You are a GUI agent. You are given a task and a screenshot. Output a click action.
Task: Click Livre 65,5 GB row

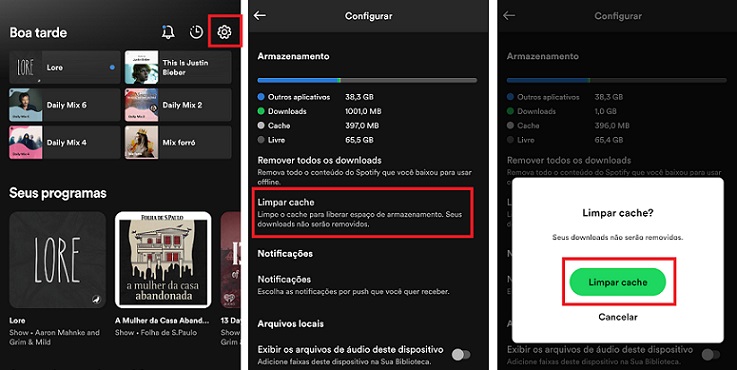point(316,140)
